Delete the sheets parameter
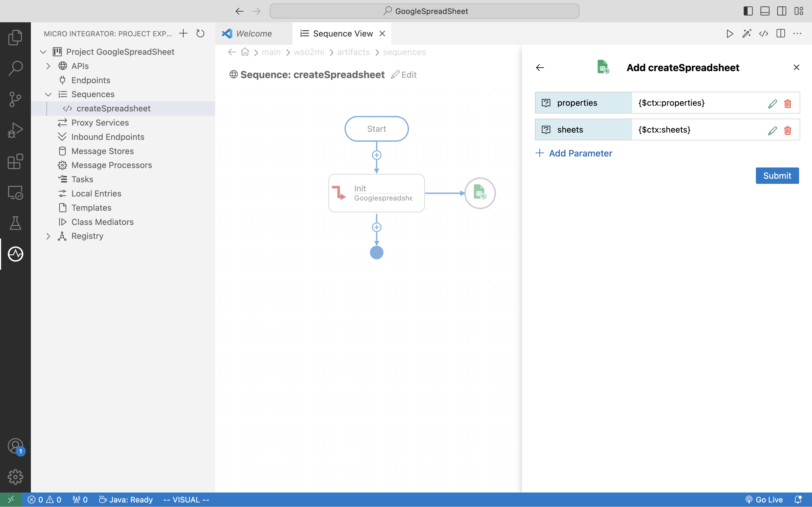This screenshot has width=812, height=507. (x=788, y=130)
